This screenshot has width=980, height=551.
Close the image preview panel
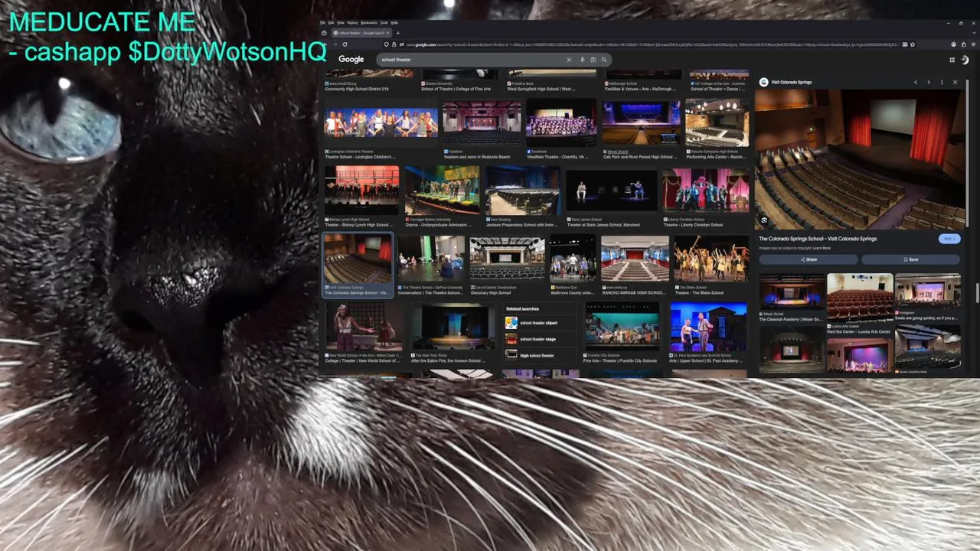click(x=955, y=82)
